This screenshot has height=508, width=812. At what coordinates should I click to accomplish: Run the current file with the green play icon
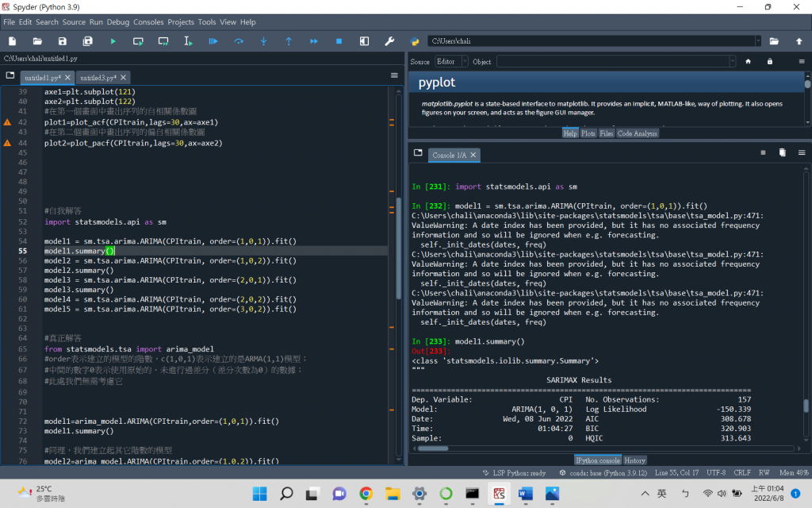point(113,40)
